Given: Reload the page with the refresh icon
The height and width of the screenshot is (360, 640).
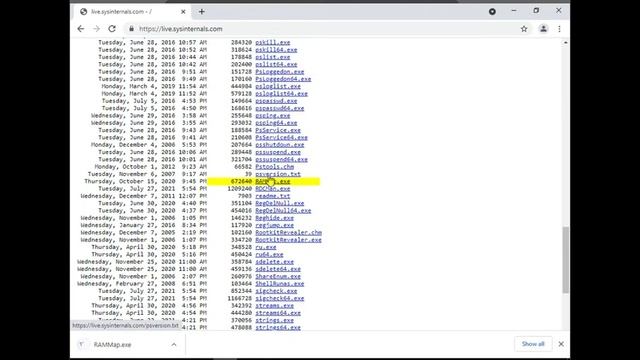Looking at the screenshot, I should (112, 29).
